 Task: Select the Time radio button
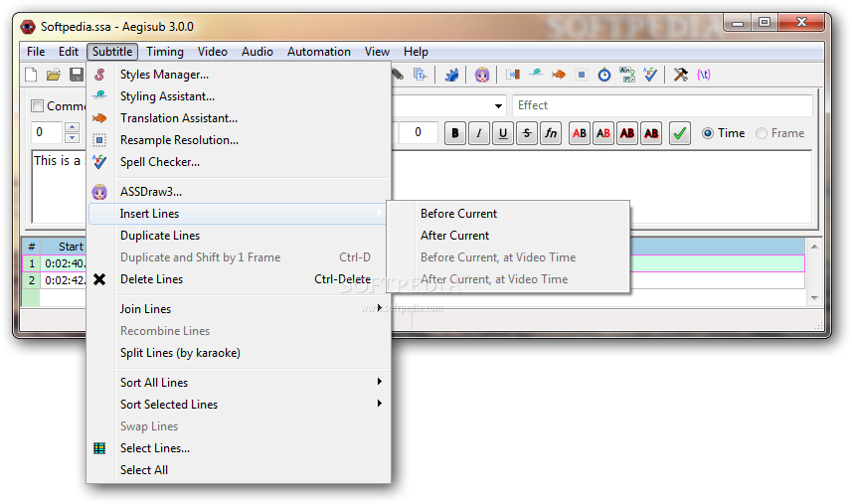[x=708, y=133]
